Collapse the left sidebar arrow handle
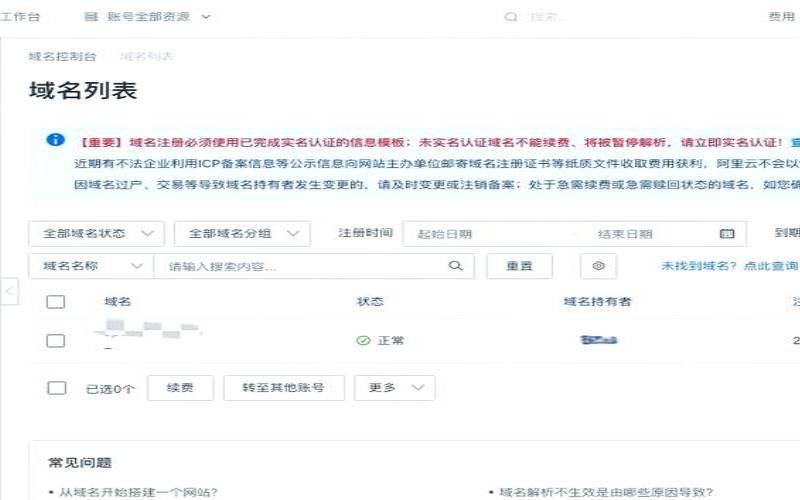The image size is (800, 500). coord(9,291)
